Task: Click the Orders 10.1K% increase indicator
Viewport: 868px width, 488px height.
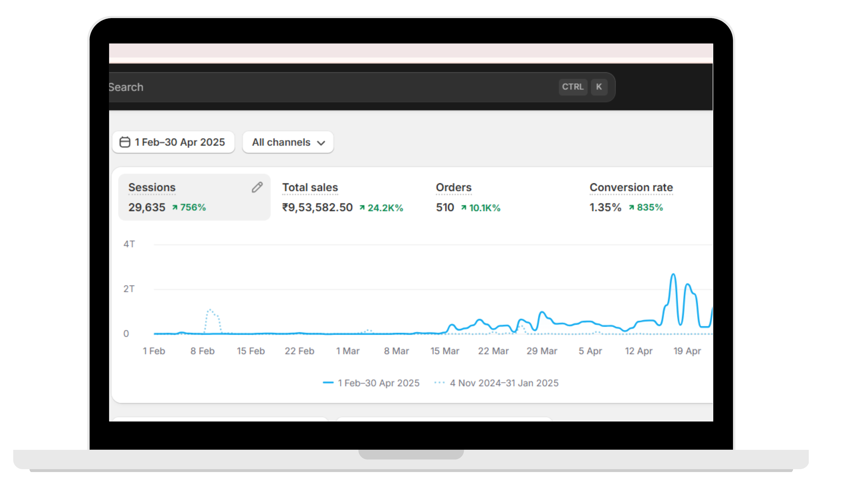Action: 481,208
